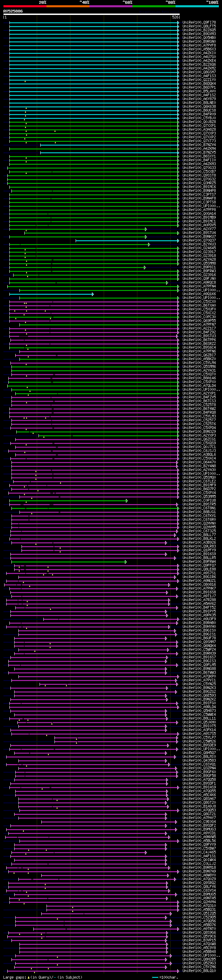Select UniRef100_B8LL77 hit
The height and width of the screenshot is (980, 222).
(x=199, y=535)
